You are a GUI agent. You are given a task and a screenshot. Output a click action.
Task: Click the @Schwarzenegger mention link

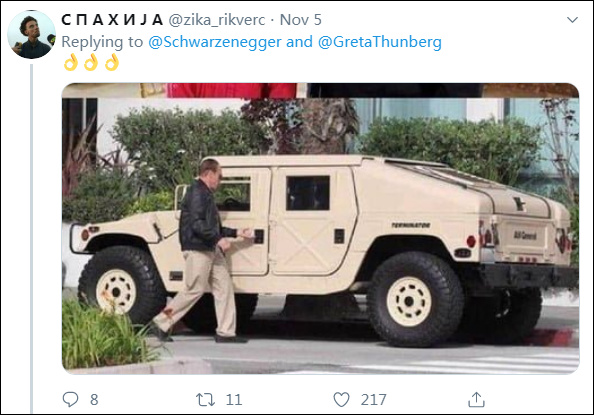click(215, 42)
